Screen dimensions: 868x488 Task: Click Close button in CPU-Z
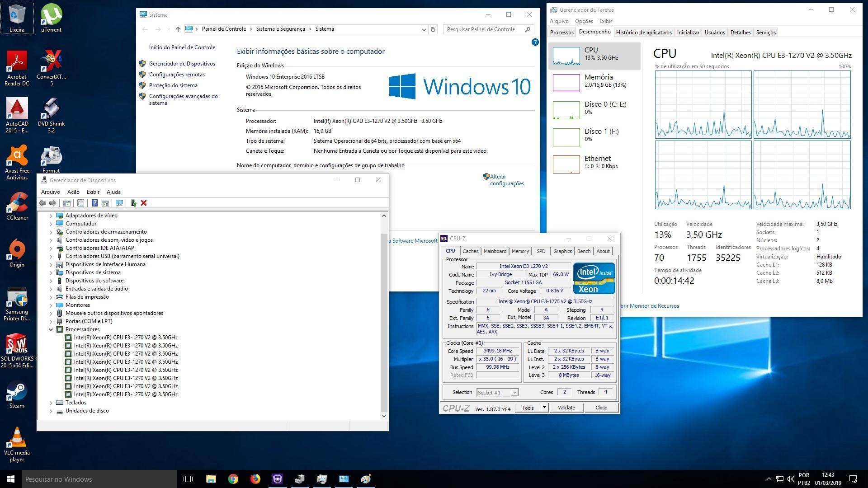pyautogui.click(x=601, y=408)
